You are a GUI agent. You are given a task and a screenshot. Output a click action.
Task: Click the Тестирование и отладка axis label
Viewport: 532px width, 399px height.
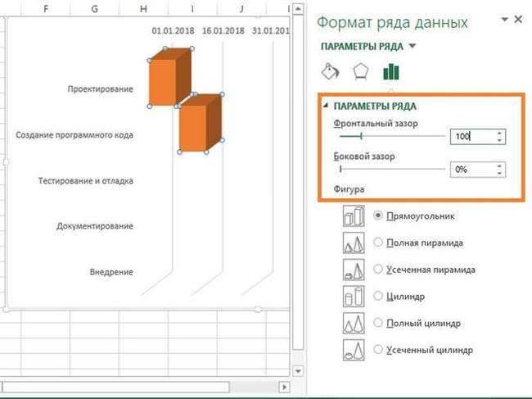pos(85,180)
